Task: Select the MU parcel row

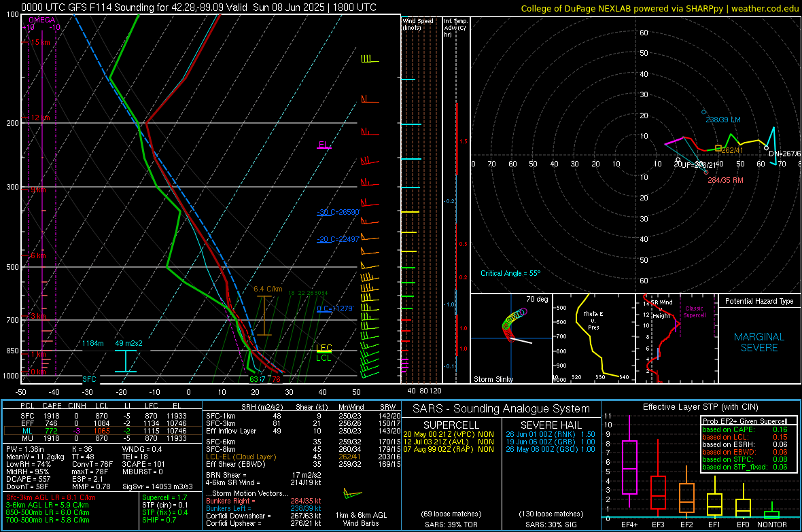Action: point(103,438)
